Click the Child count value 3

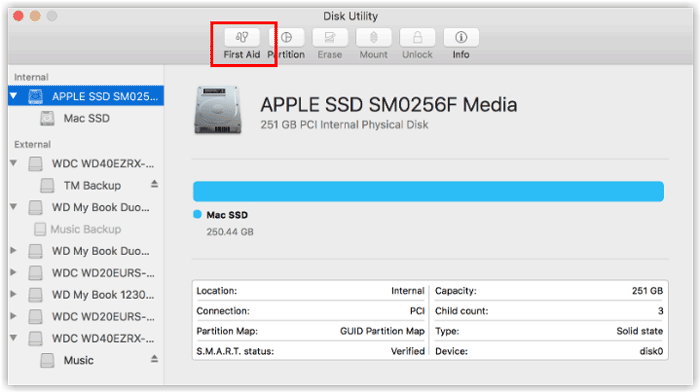(x=660, y=311)
